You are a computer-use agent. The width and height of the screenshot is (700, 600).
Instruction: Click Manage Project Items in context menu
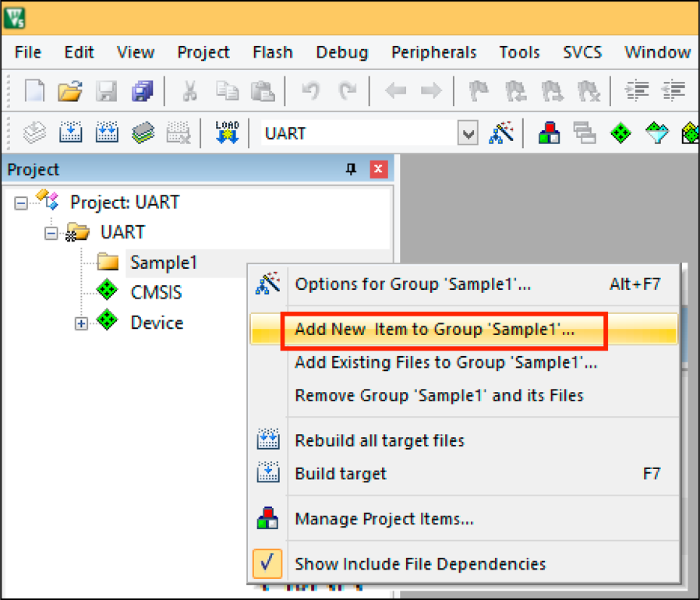pos(384,519)
